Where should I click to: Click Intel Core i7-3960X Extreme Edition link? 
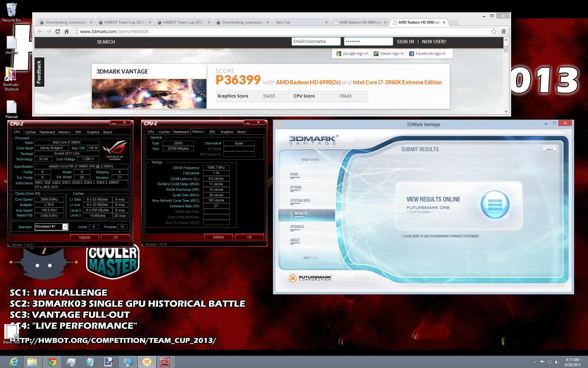point(397,82)
